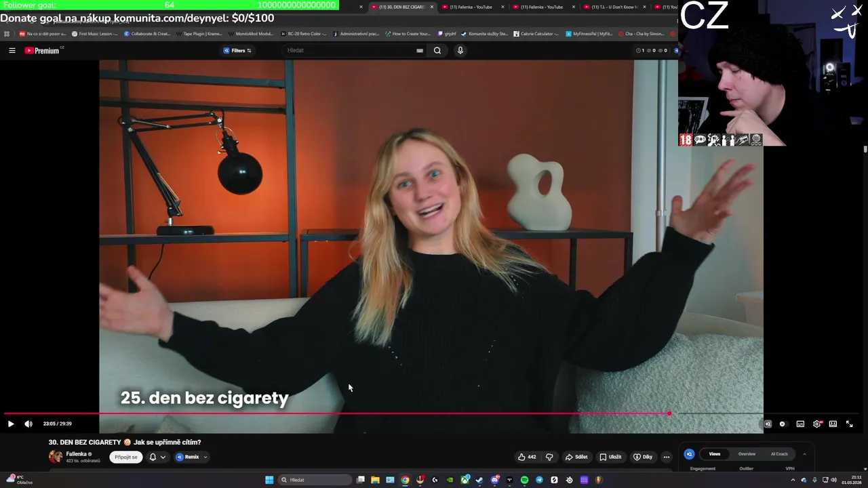The width and height of the screenshot is (868, 488).
Task: Enter fullscreen mode
Action: point(849,424)
